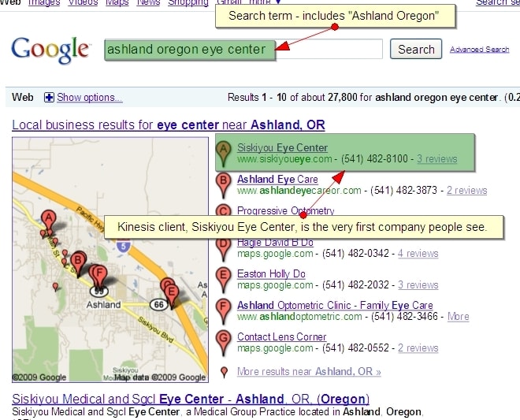
Task: Click marker B icon beside Ashland Eye Care
Action: 224,185
